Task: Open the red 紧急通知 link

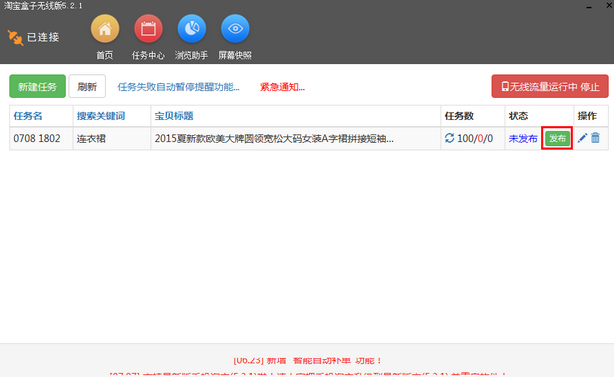Action: coord(282,87)
